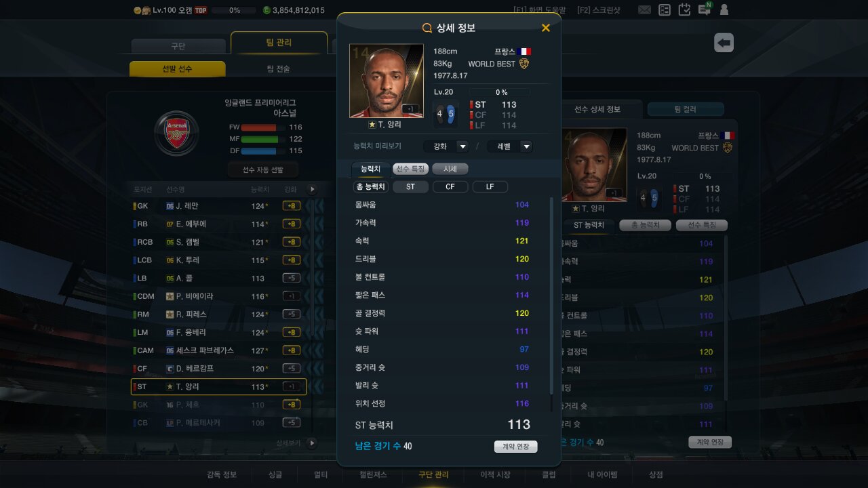Image resolution: width=868 pixels, height=488 pixels.
Task: Switch to the 선수 특징 tab
Action: coord(411,169)
